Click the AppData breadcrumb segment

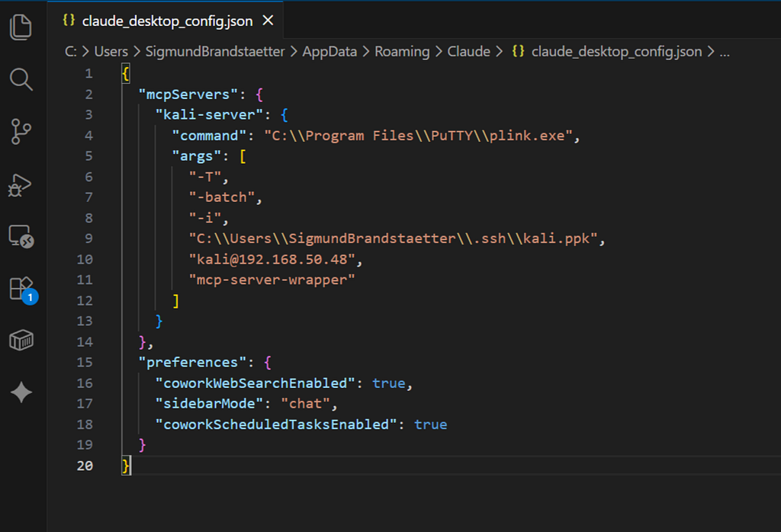pos(329,51)
